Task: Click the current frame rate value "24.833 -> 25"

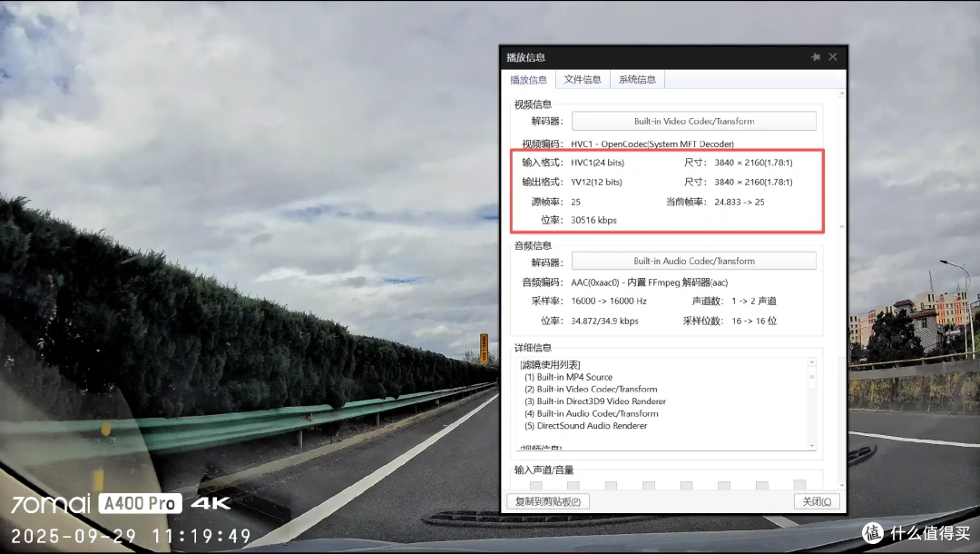Action: [740, 202]
